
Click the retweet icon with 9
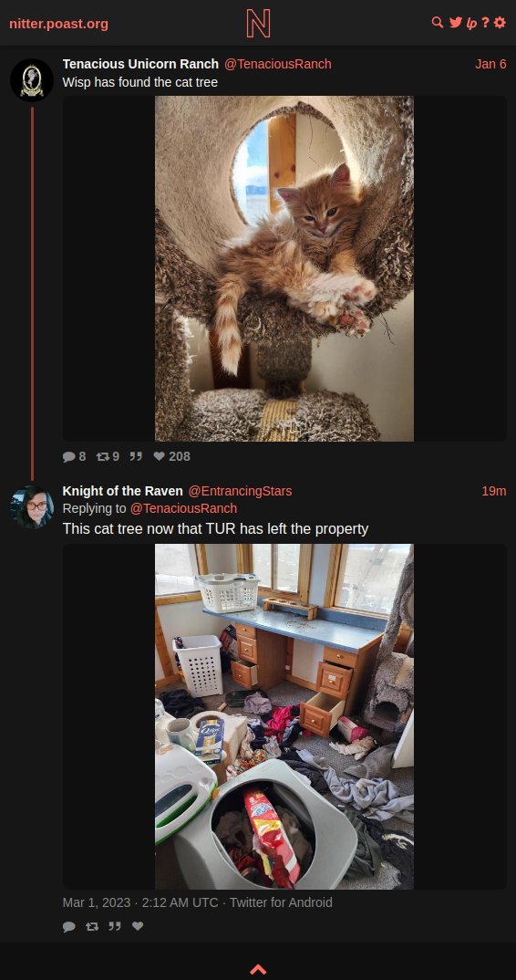coord(102,456)
